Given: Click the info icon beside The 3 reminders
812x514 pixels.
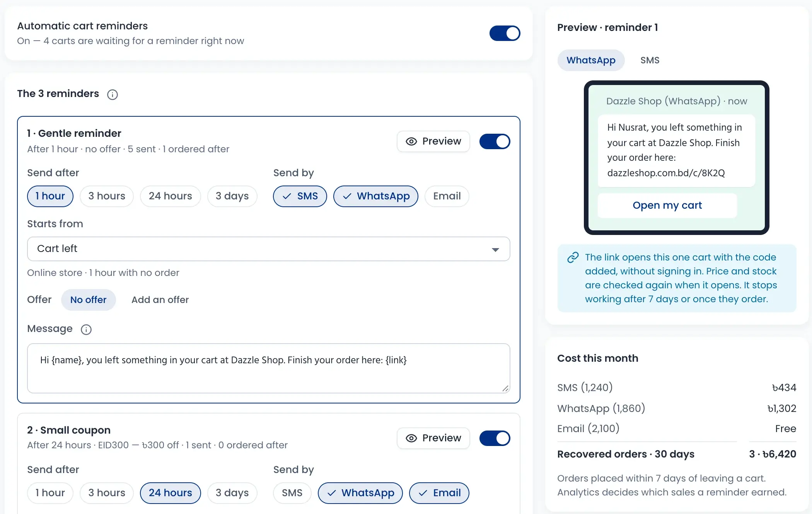Looking at the screenshot, I should pos(113,94).
